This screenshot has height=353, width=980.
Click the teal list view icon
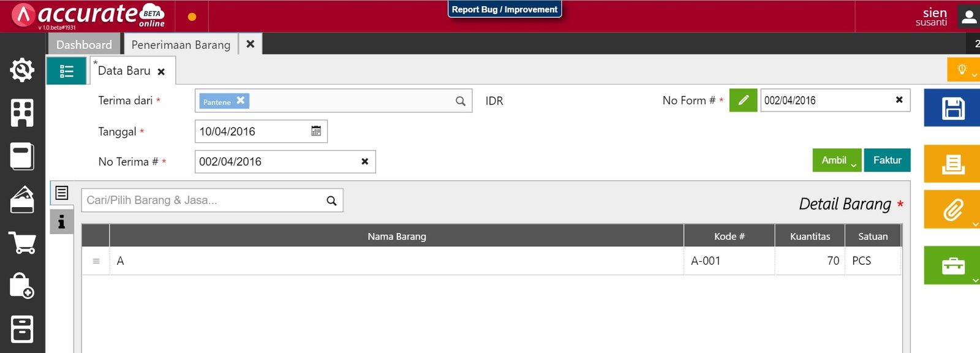(x=66, y=71)
